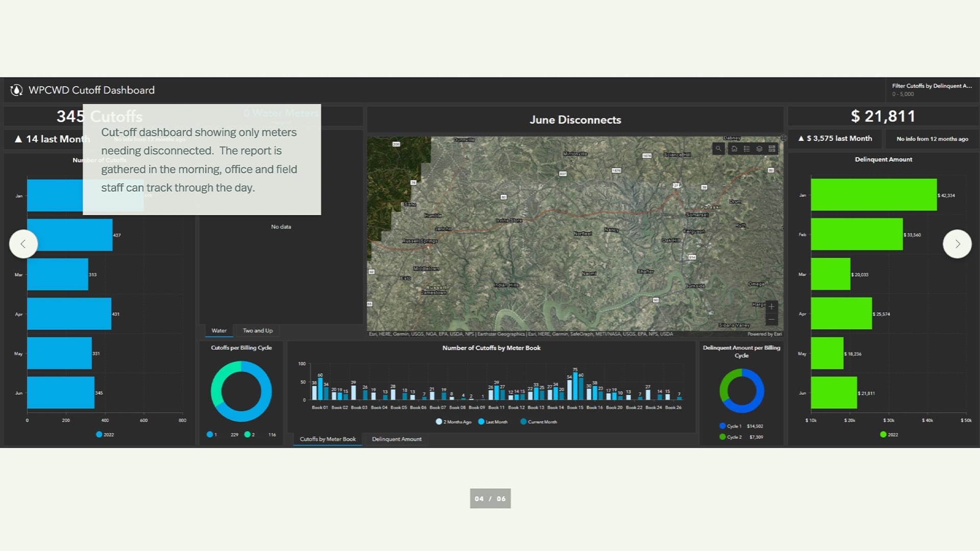This screenshot has width=980, height=551.
Task: Click the No data message in the Water panel
Action: [281, 227]
